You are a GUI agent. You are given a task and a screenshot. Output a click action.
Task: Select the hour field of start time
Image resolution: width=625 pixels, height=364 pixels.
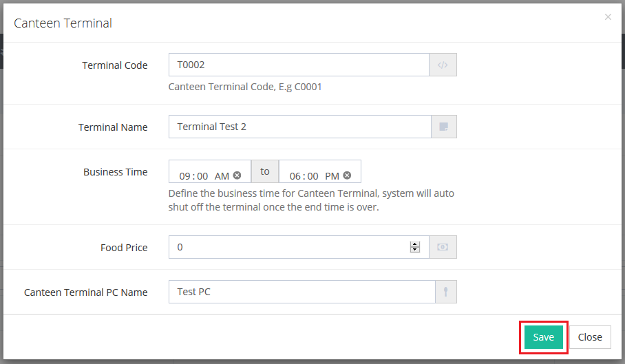pos(184,176)
